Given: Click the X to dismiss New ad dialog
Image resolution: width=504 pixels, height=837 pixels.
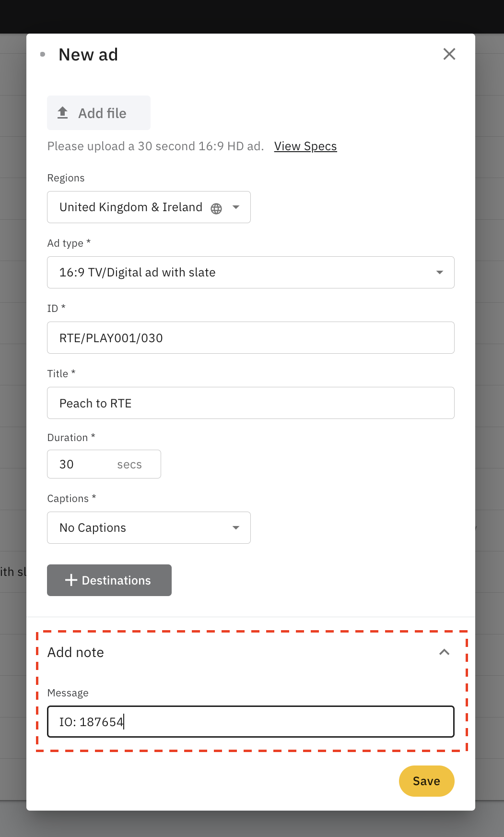Looking at the screenshot, I should (449, 54).
